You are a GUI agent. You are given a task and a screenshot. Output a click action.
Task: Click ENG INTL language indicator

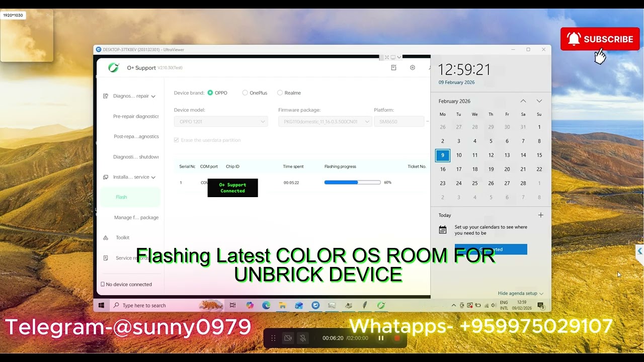[x=504, y=305]
